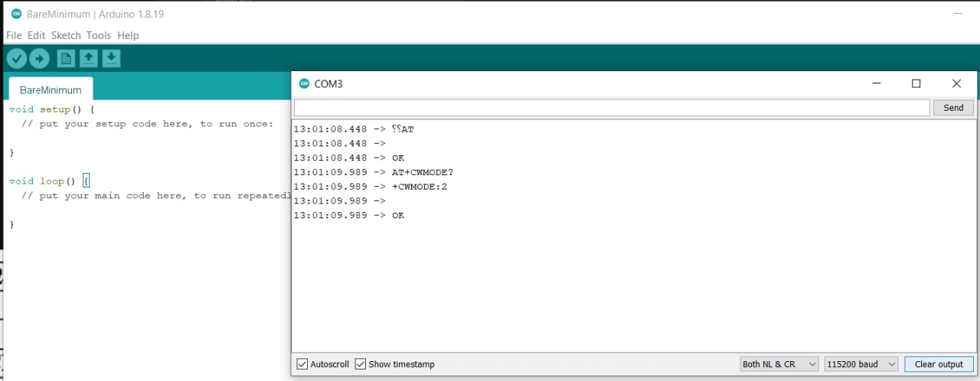
Task: Open the Tools menu
Action: point(98,35)
